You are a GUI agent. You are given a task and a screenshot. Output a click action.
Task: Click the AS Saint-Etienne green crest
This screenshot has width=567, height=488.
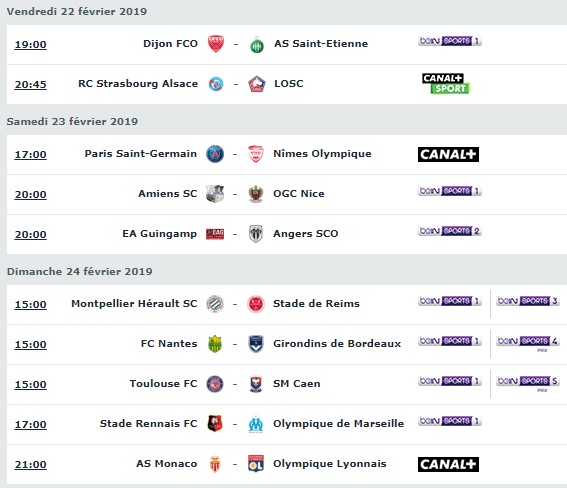pos(257,45)
